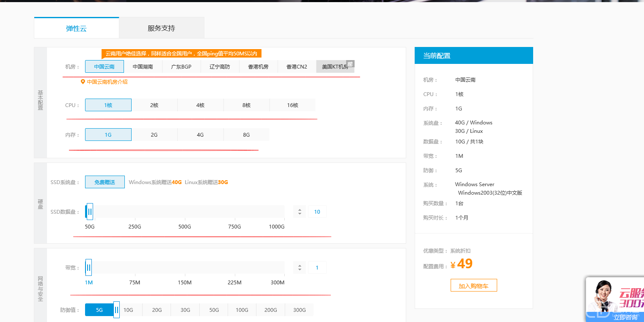644x322 pixels.
Task: Switch to the 服务支持 tab
Action: click(161, 28)
